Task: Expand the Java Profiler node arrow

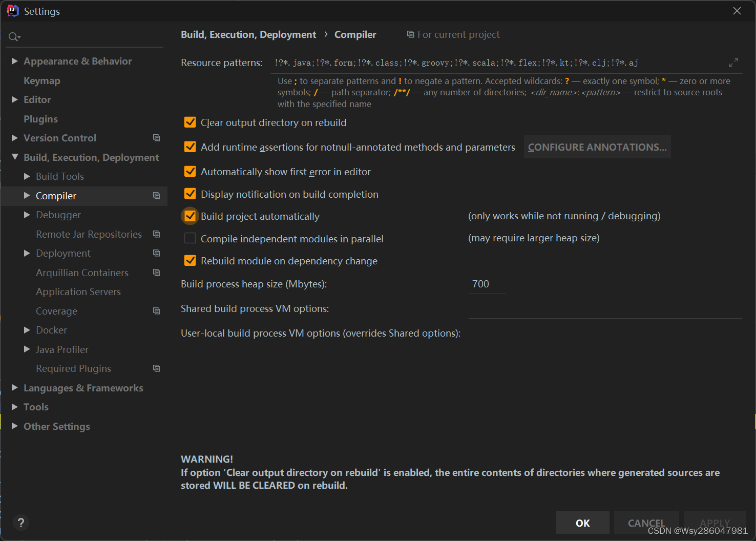Action: [27, 349]
